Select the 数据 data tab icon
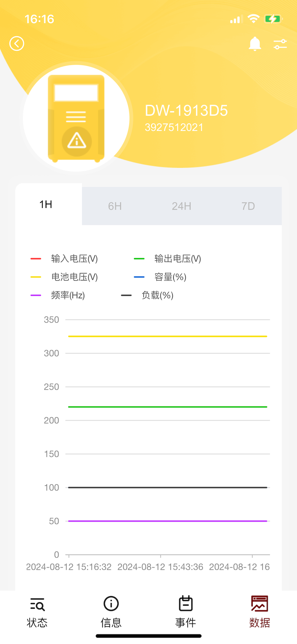This screenshot has height=644, width=297. pyautogui.click(x=259, y=604)
